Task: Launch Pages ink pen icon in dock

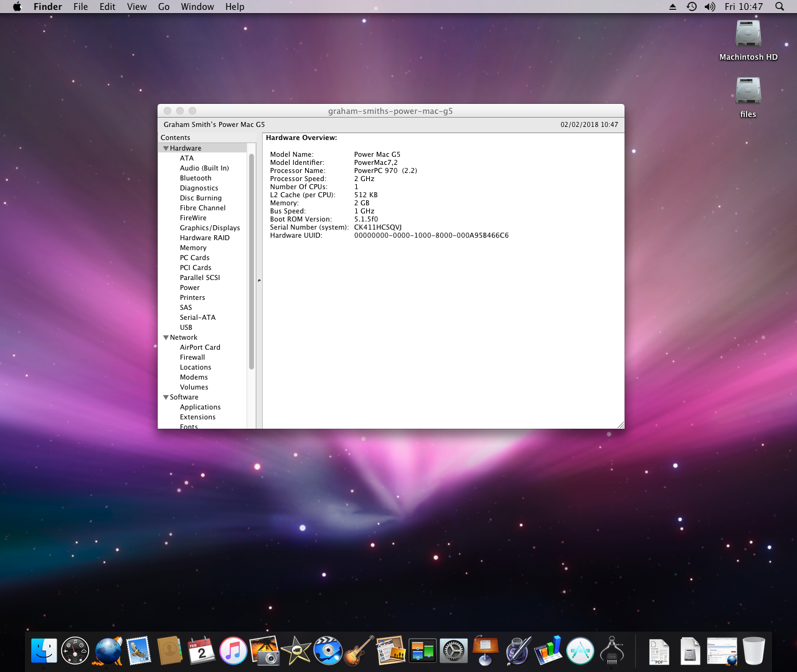Action: [x=517, y=651]
